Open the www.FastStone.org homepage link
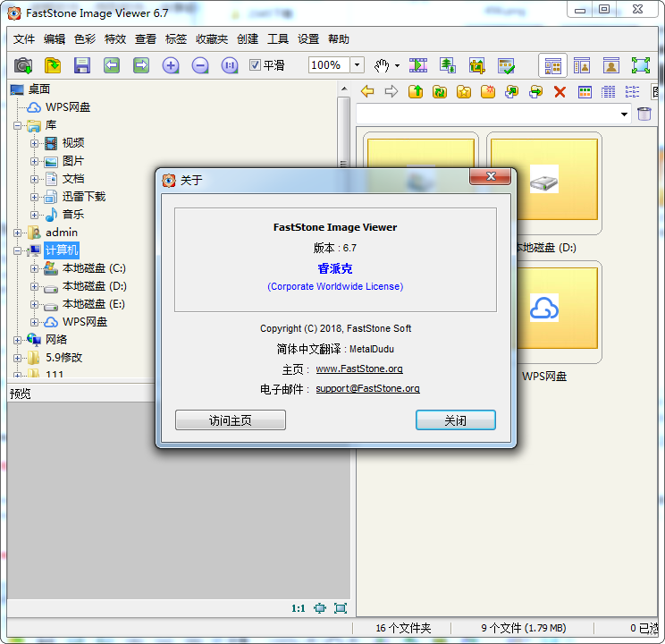The image size is (665, 644). point(359,369)
